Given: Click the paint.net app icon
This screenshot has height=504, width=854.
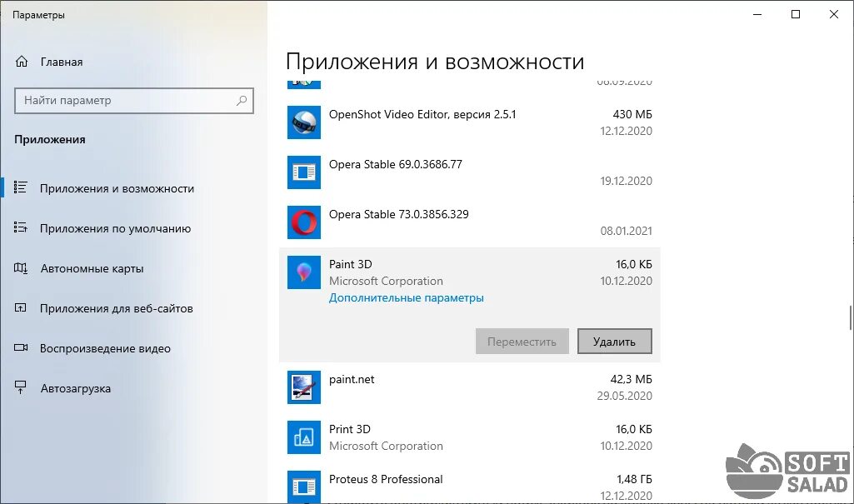Looking at the screenshot, I should coord(304,387).
